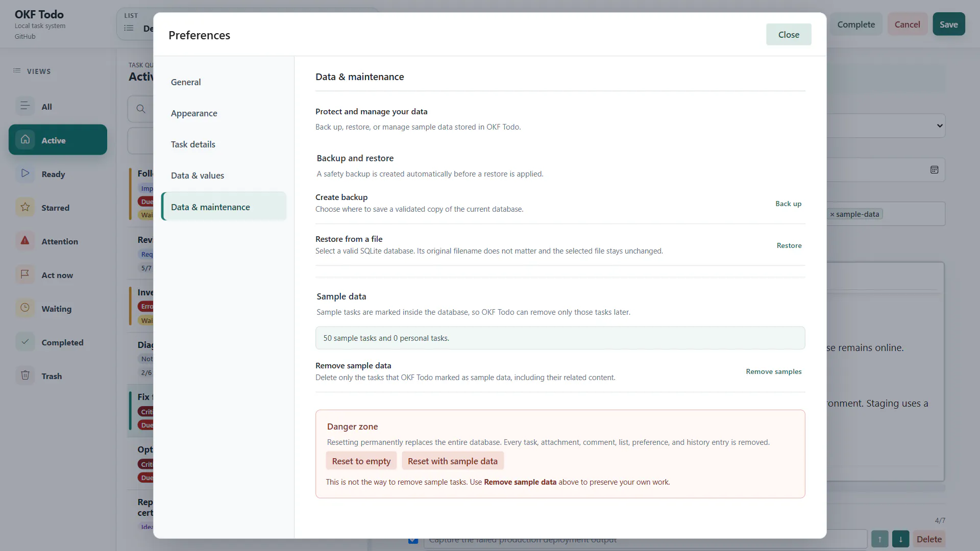The image size is (980, 551).
Task: Click the sample tasks count box
Action: [560, 338]
